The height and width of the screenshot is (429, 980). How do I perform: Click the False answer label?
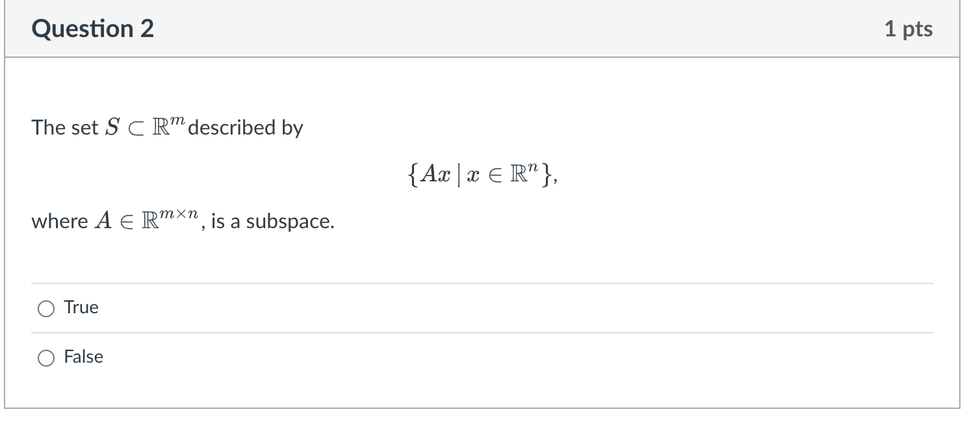(x=83, y=356)
